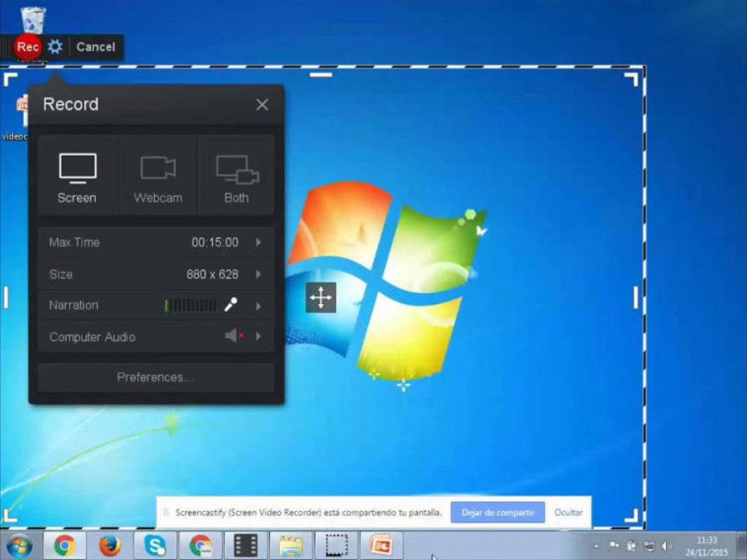The height and width of the screenshot is (560, 747).
Task: Expand Size options arrow
Action: click(x=258, y=274)
